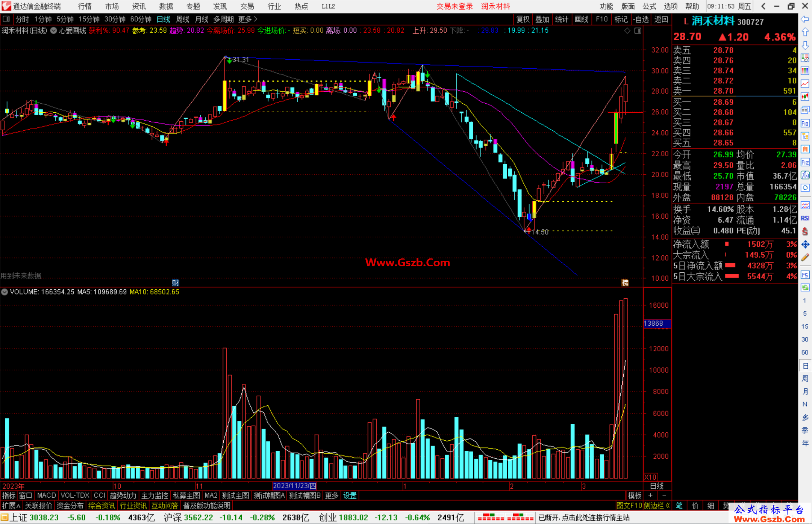Click the blue left-arrow back icon in the sidebar
This screenshot has width=812, height=524.
(x=805, y=19)
